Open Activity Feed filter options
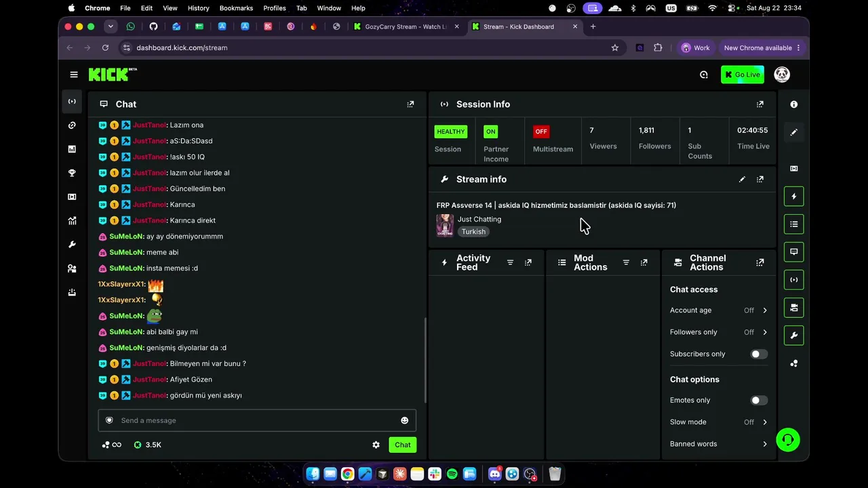This screenshot has width=868, height=488. click(511, 262)
